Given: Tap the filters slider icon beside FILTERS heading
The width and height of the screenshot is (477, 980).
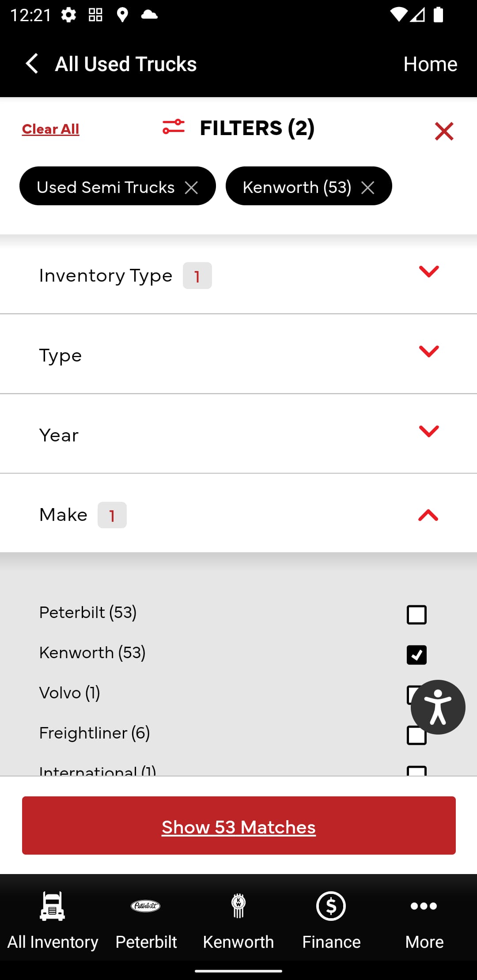Looking at the screenshot, I should 174,128.
